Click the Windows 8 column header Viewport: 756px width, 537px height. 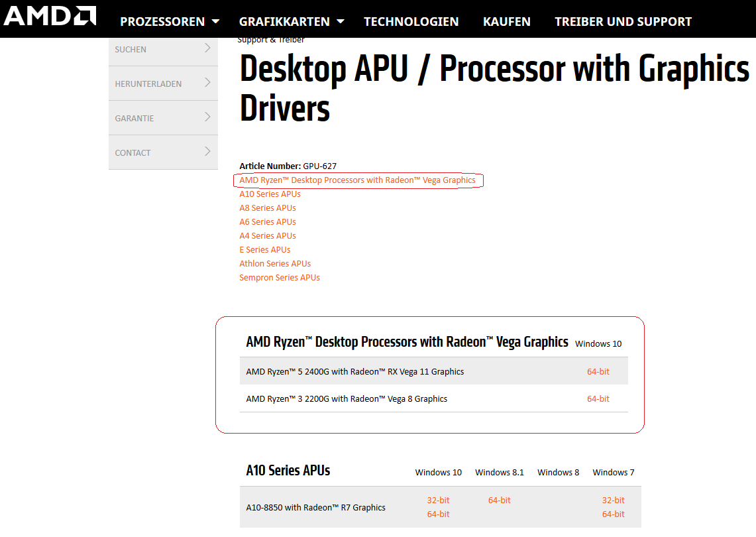click(559, 472)
